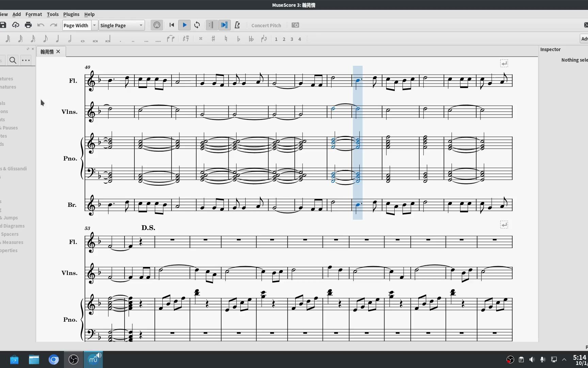Screen dimensions: 588x368
Task: Select voice 1
Action: click(x=276, y=39)
